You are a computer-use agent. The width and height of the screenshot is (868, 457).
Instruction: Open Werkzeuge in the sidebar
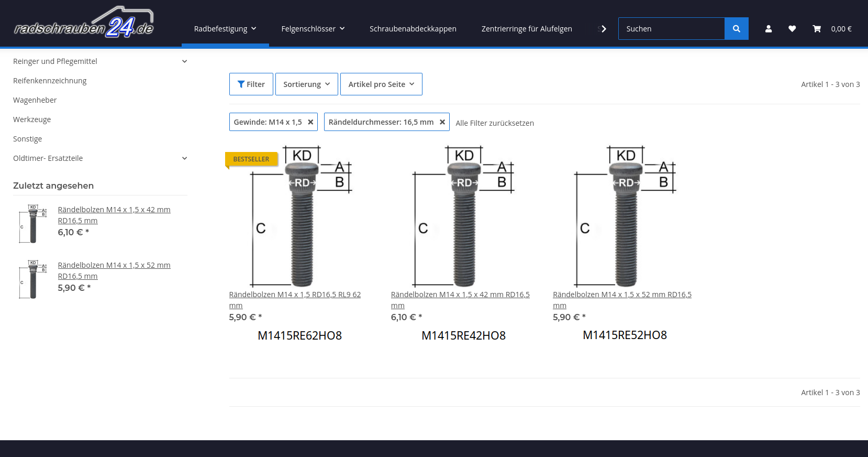[x=32, y=119]
